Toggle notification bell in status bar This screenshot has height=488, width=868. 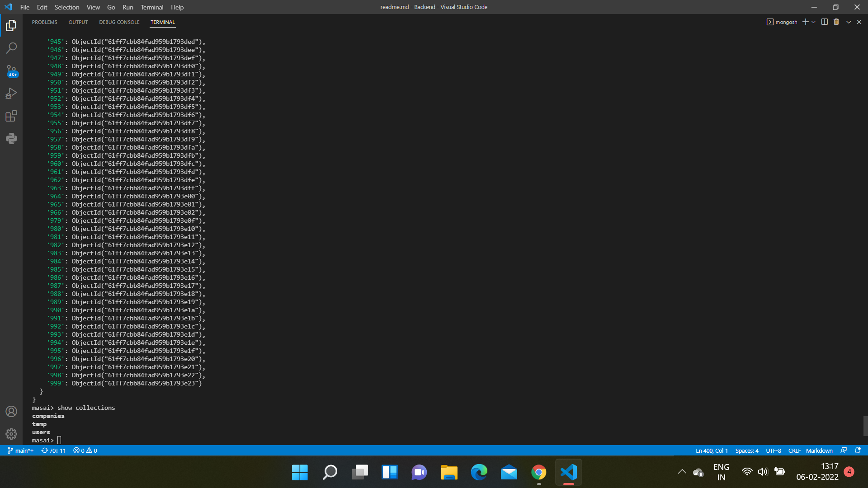click(x=858, y=450)
